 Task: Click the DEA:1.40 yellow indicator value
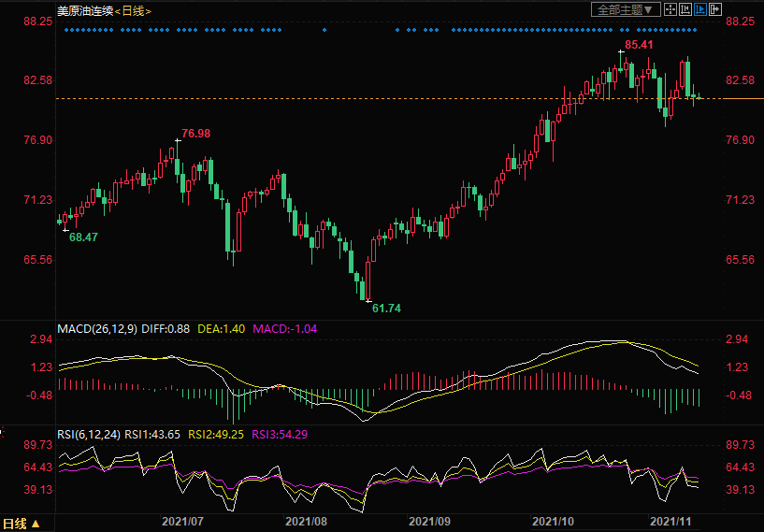click(221, 329)
